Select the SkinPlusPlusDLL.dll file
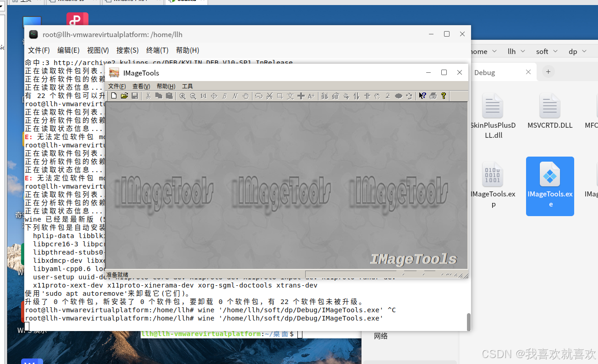 point(493,116)
